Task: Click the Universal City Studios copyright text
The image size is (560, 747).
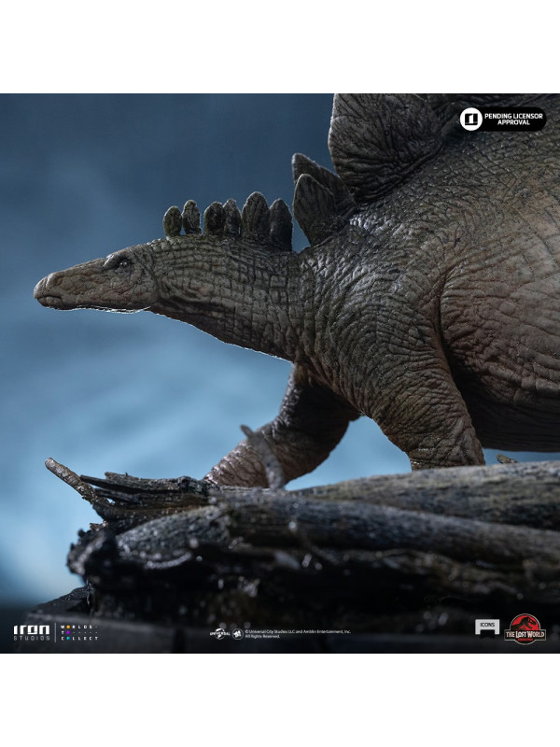Action: pos(298,634)
